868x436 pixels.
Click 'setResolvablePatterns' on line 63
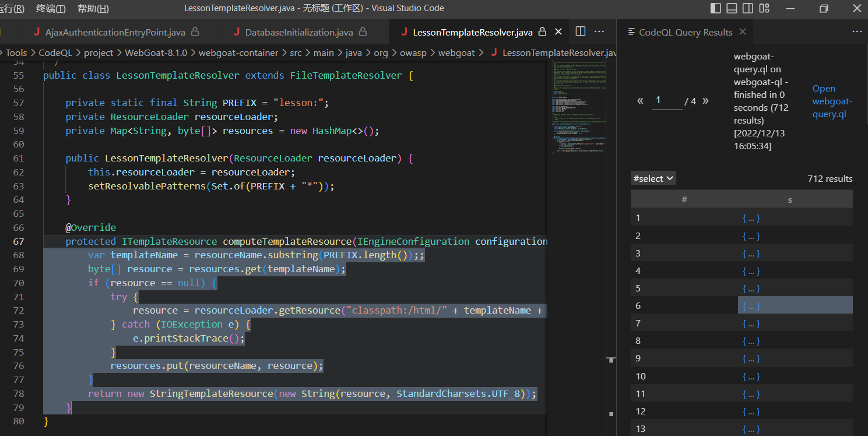(x=147, y=186)
